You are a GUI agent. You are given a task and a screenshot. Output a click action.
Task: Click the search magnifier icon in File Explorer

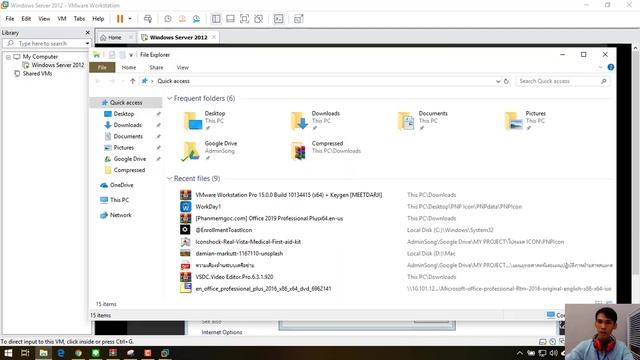(x=604, y=81)
